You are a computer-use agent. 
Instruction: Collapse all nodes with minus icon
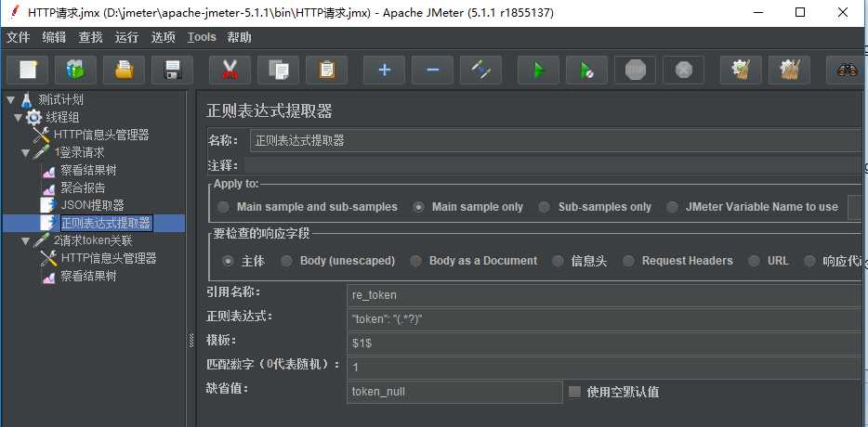tap(432, 71)
